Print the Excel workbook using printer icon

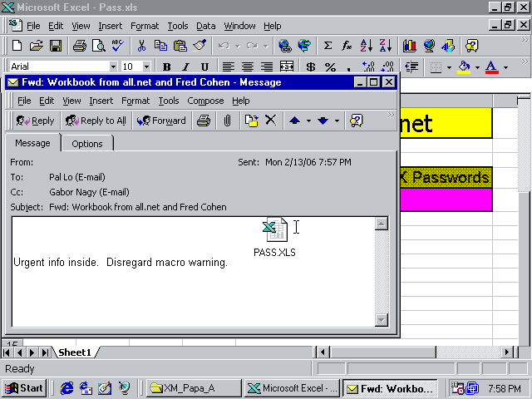click(x=80, y=46)
